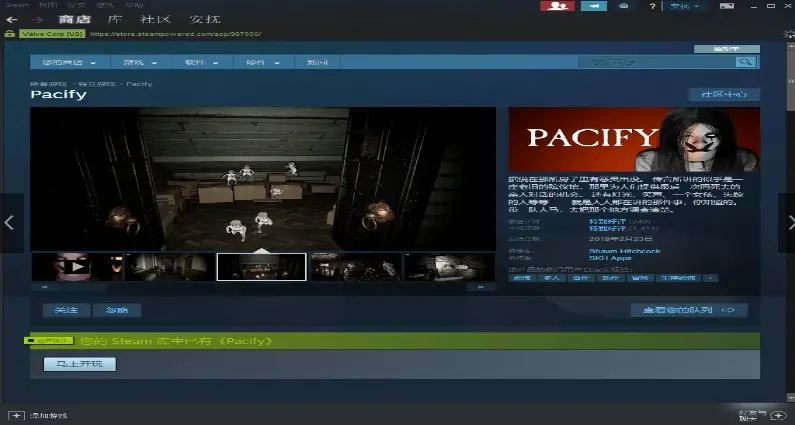Click the store search input field

[x=657, y=62]
